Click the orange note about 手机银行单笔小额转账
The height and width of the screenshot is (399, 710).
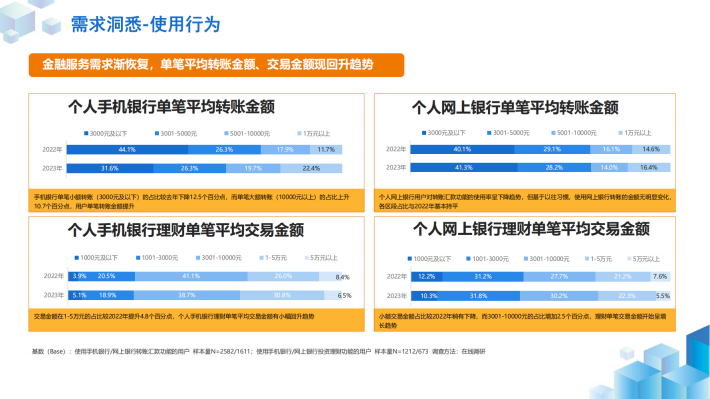(x=197, y=201)
